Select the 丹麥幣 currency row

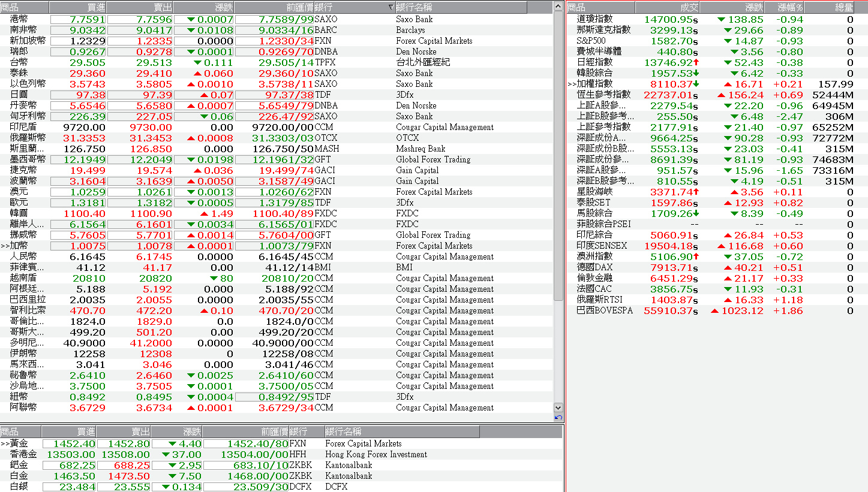coord(276,105)
